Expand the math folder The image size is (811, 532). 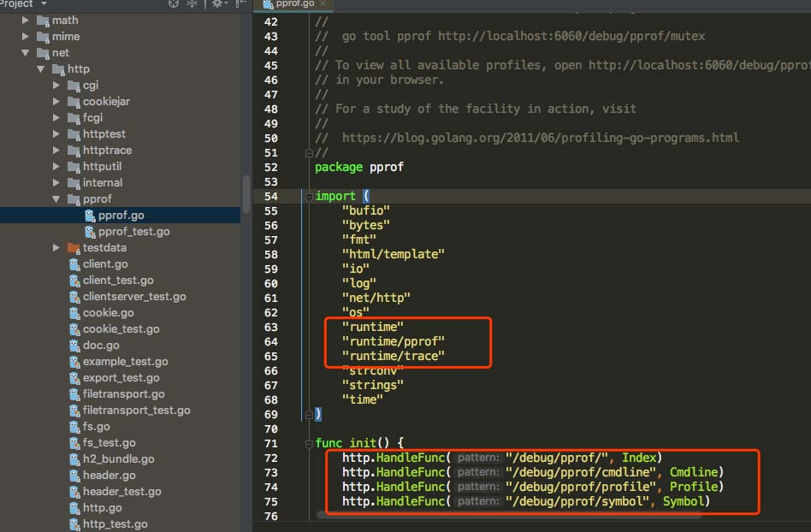pyautogui.click(x=26, y=21)
